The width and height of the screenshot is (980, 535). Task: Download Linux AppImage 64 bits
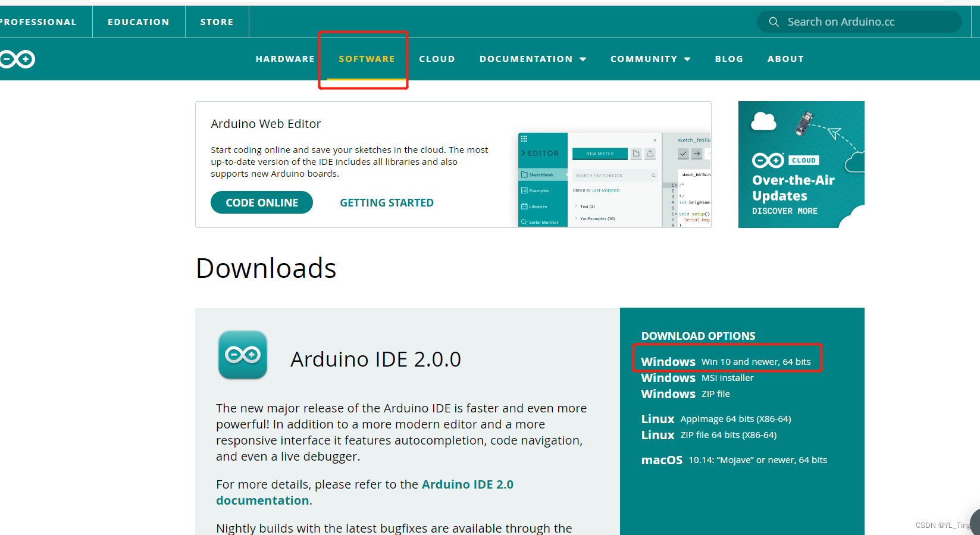tap(716, 419)
